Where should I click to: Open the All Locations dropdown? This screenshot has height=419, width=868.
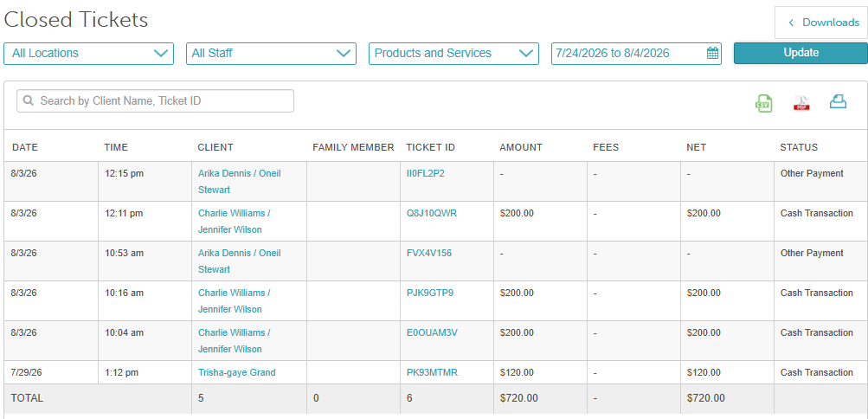click(x=88, y=54)
